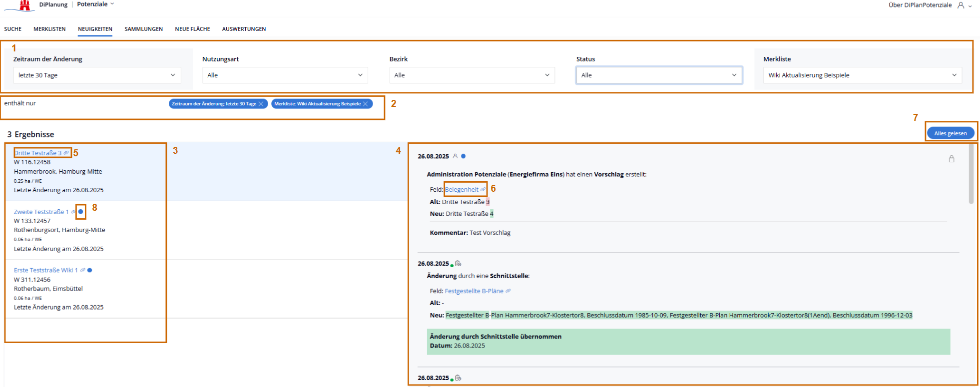This screenshot has height=387, width=980.
Task: Click the link icon beside Belegenheit
Action: (483, 190)
